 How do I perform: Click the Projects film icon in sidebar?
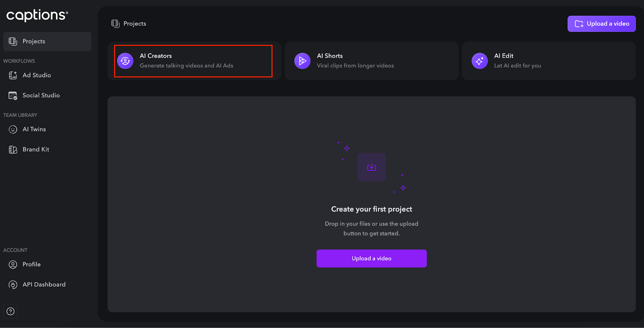coord(13,41)
